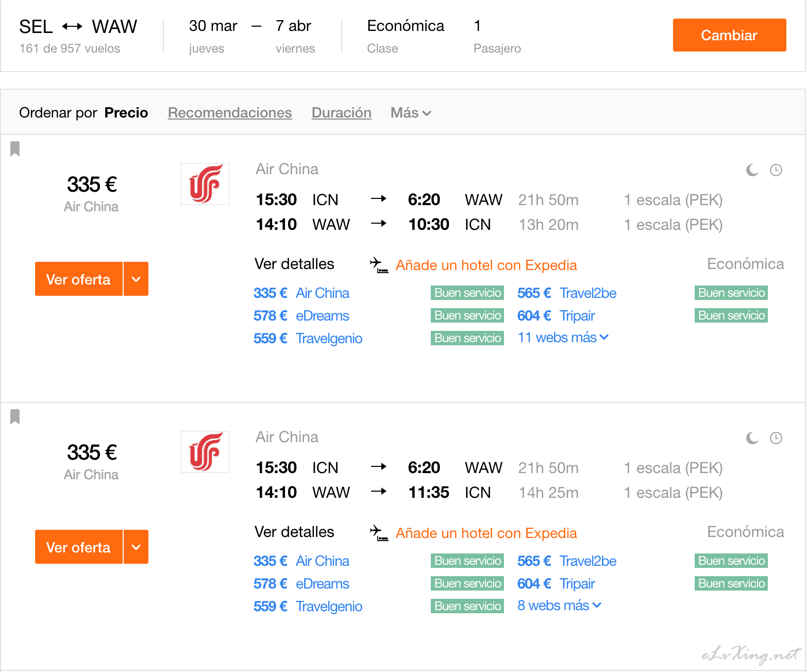The height and width of the screenshot is (672, 807).
Task: Expand 11 webs más list
Action: pos(563,338)
